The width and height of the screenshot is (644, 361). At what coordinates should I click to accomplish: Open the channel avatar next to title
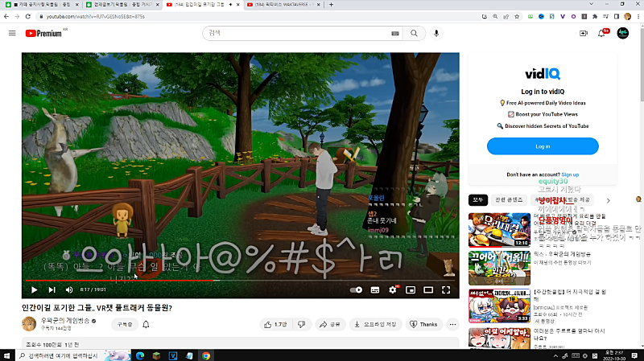point(29,324)
